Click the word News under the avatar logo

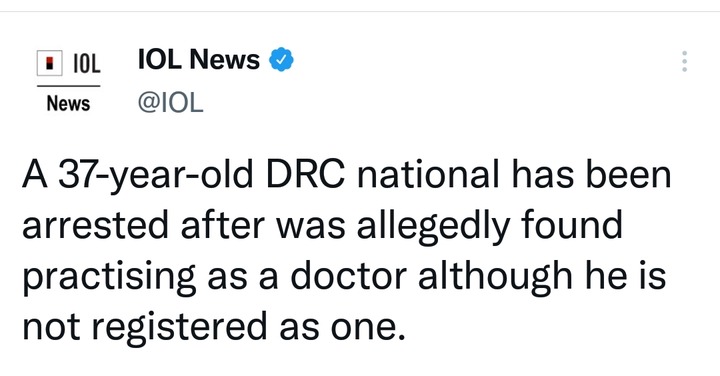coord(68,103)
